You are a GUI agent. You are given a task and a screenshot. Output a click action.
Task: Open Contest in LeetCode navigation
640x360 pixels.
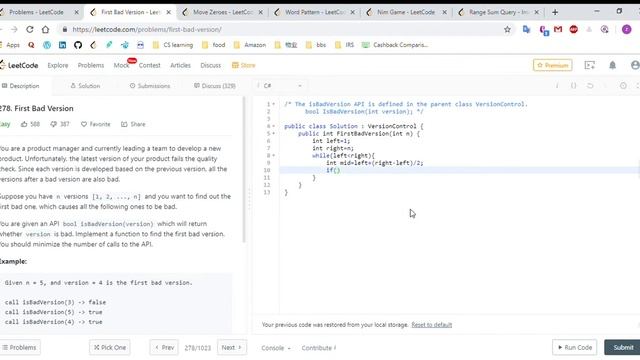149,65
